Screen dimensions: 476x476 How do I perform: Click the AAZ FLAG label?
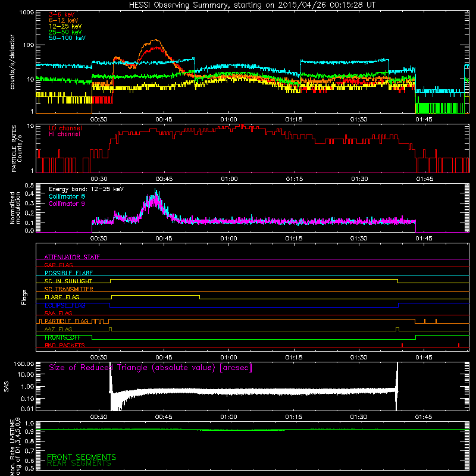pyautogui.click(x=58, y=329)
